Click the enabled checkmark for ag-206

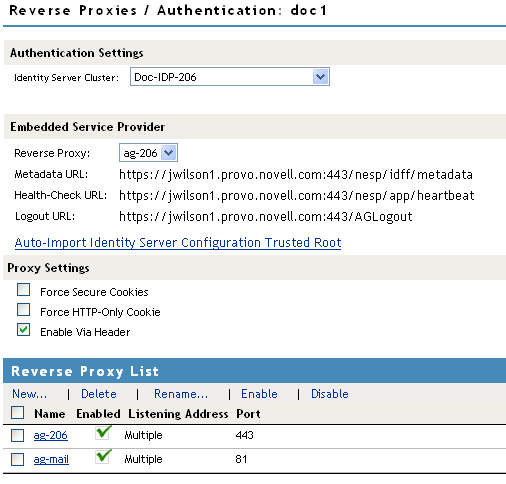tap(103, 433)
